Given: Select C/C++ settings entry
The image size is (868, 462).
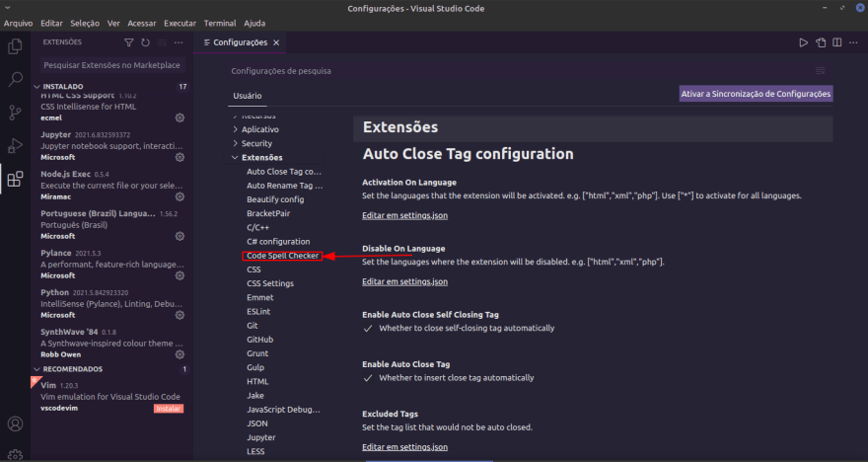Looking at the screenshot, I should click(258, 228).
